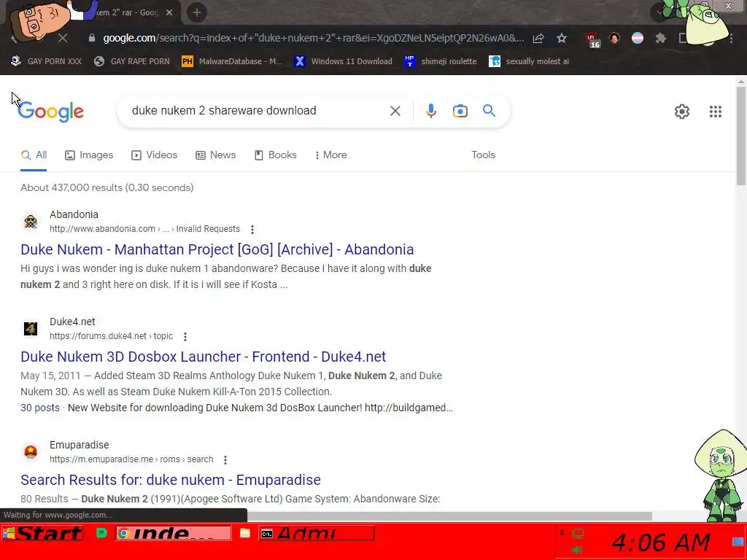
Task: Switch to the Admin command prompt taskbar button
Action: coord(317,533)
